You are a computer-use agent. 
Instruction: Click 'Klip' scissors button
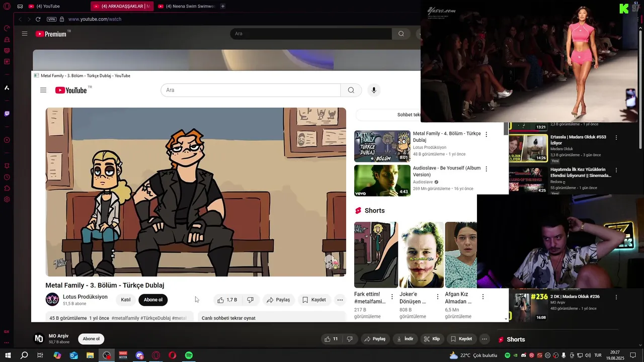pos(432,339)
